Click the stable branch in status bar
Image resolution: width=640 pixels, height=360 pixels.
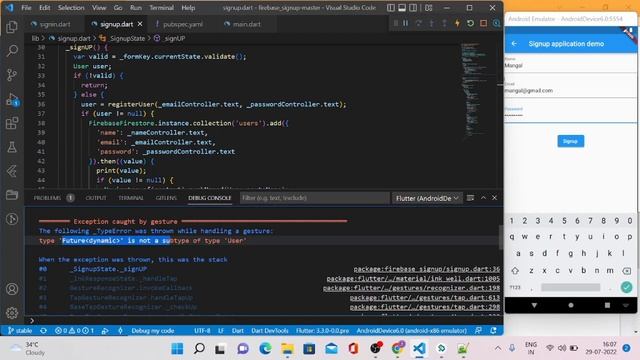20,331
